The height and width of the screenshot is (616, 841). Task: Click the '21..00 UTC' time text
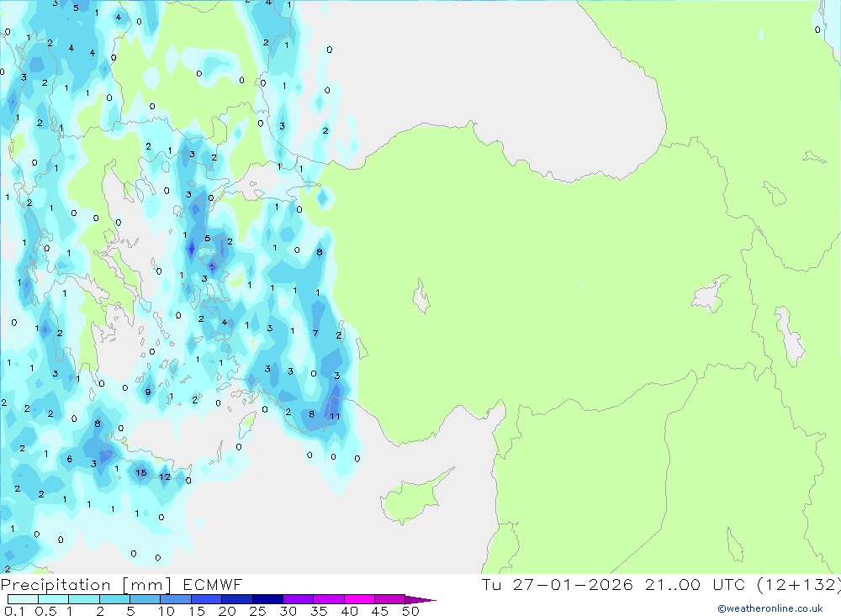pyautogui.click(x=696, y=584)
